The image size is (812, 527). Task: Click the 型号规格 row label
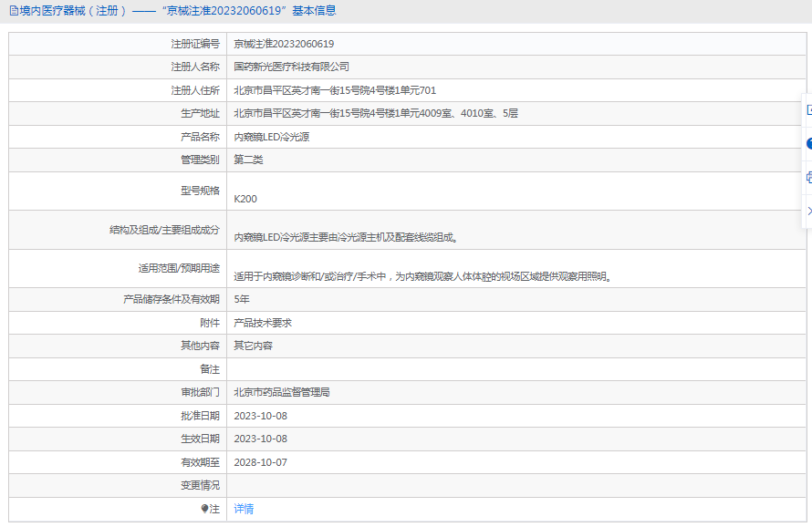pyautogui.click(x=200, y=191)
